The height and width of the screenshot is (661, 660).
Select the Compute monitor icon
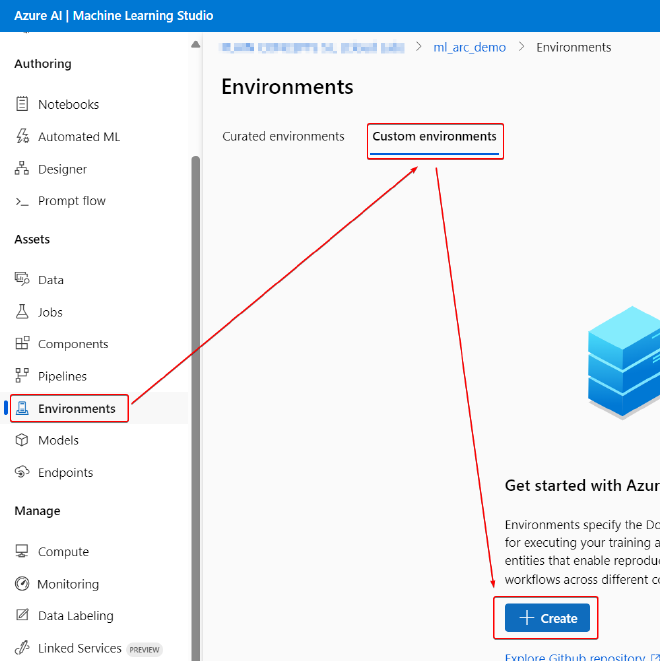[x=22, y=551]
